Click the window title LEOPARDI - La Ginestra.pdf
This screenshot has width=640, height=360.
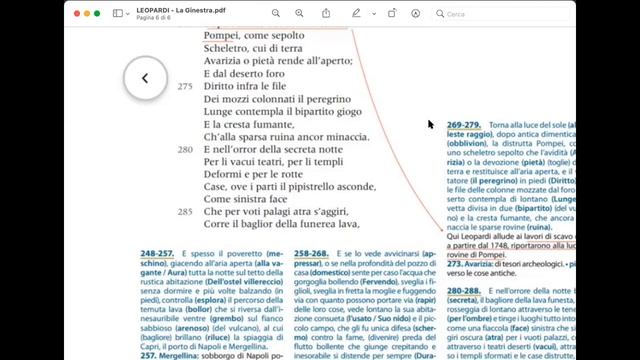(x=181, y=10)
